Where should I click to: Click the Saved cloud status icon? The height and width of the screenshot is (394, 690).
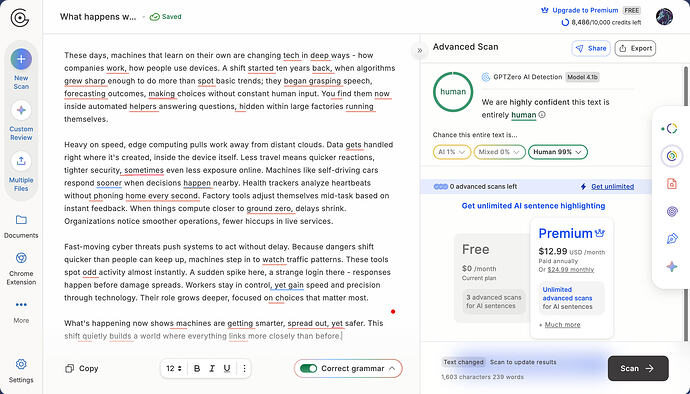tap(154, 17)
